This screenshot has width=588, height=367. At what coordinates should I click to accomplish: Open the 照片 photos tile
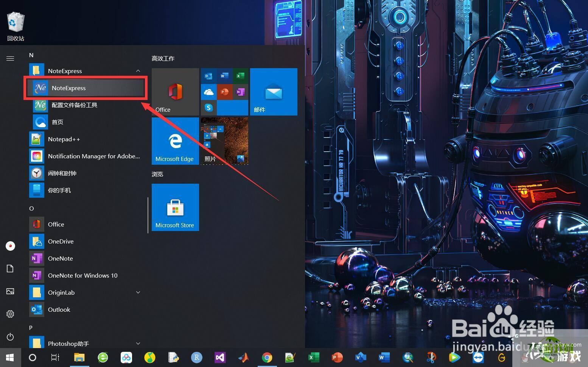tap(224, 141)
